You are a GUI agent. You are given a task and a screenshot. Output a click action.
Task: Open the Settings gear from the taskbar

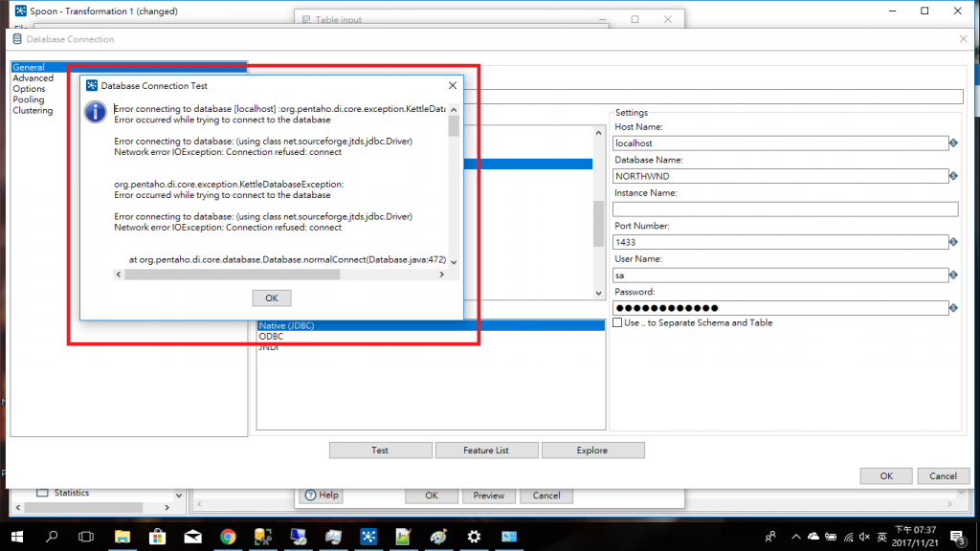[474, 537]
